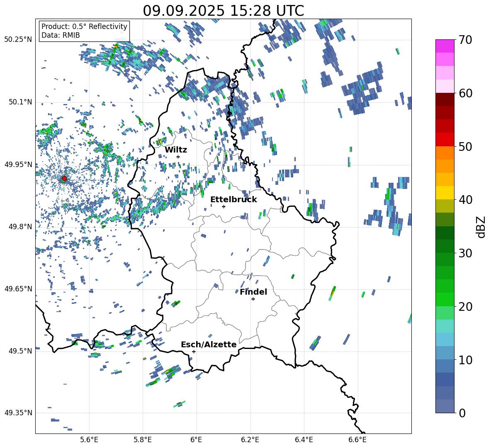Click the 49.5°N latitude label
The height and width of the screenshot is (448, 491).
[20, 351]
